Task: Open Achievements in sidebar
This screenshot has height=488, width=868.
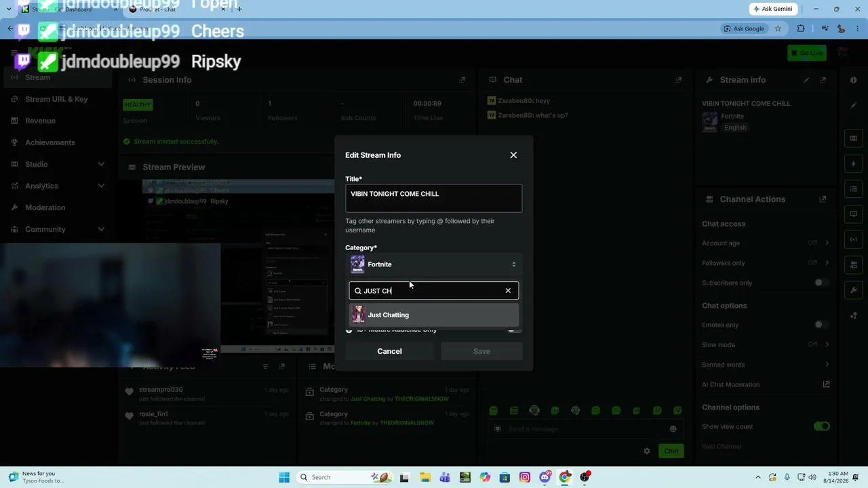Action: coord(50,142)
